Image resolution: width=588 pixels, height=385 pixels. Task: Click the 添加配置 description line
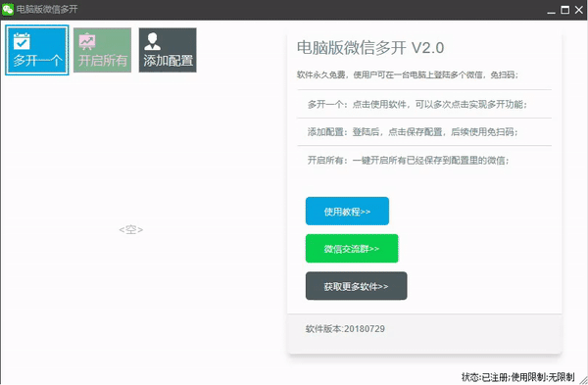click(x=413, y=132)
